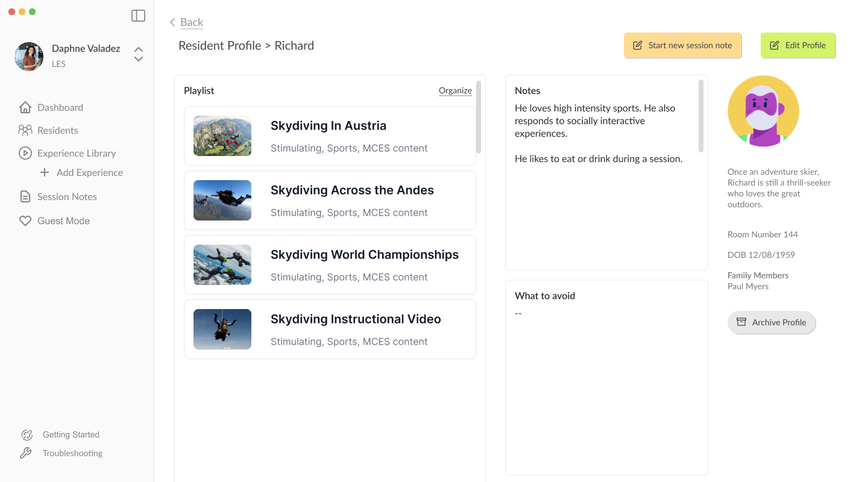Click Richard's profile avatar image
The image size is (868, 482).
(x=763, y=111)
